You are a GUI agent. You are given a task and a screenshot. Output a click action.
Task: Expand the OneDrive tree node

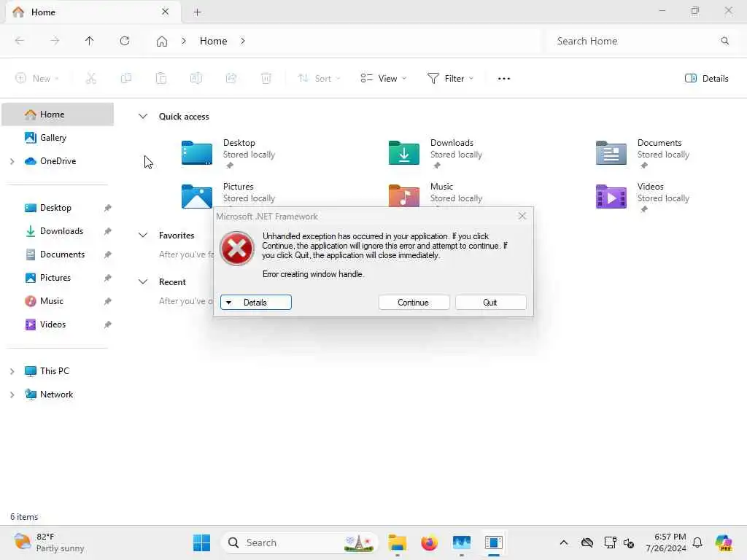pyautogui.click(x=12, y=161)
